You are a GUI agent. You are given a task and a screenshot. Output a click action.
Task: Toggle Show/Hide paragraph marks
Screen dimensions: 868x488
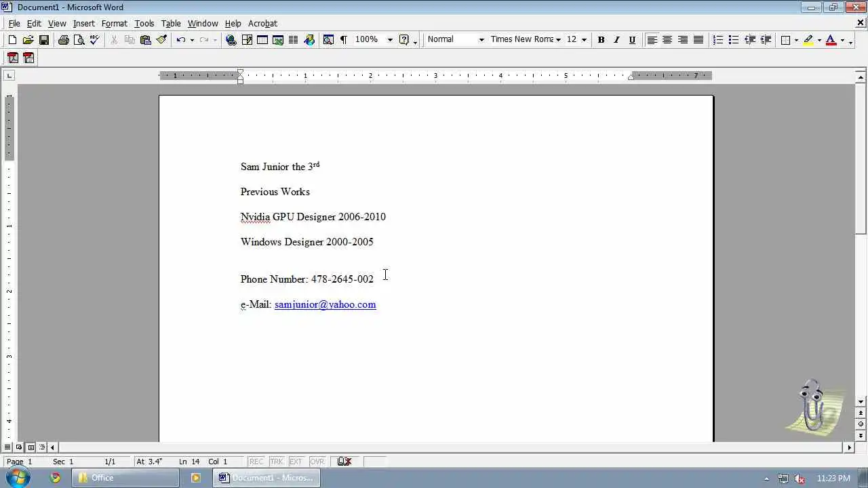pyautogui.click(x=344, y=40)
